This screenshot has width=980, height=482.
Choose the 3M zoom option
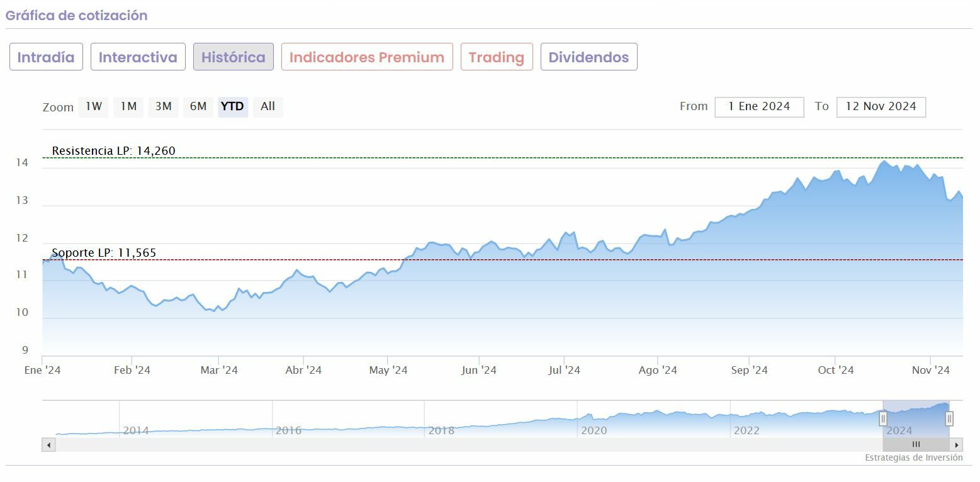[163, 106]
